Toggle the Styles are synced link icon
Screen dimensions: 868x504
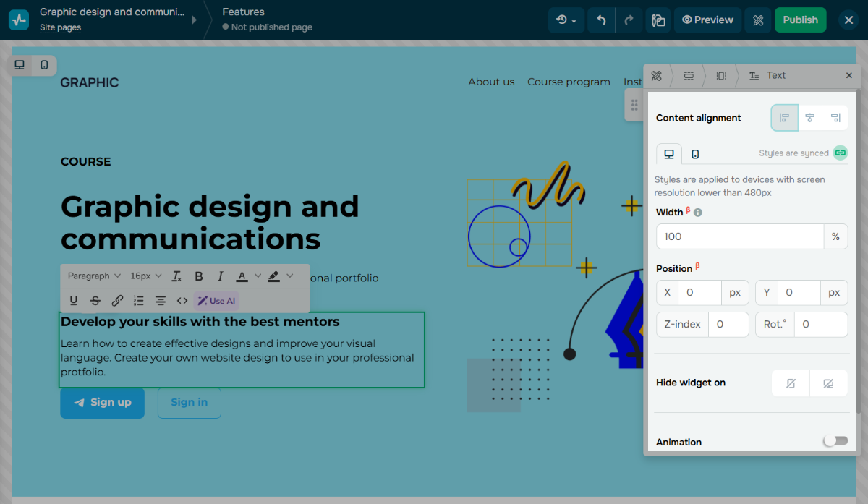[840, 153]
